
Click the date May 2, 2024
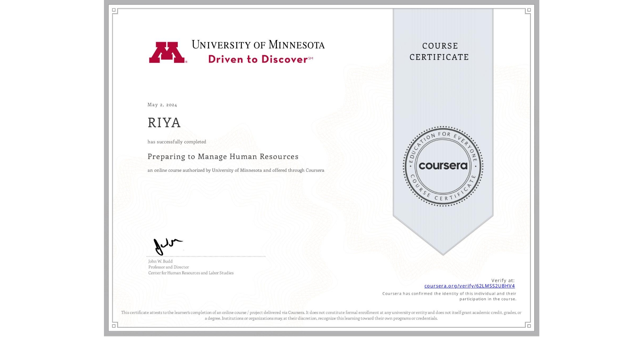(x=162, y=105)
